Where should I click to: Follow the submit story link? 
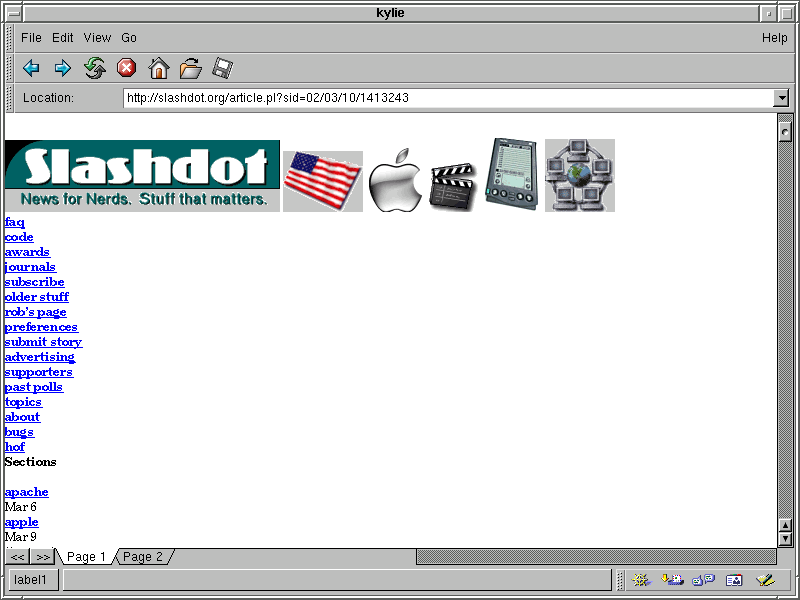tap(43, 342)
